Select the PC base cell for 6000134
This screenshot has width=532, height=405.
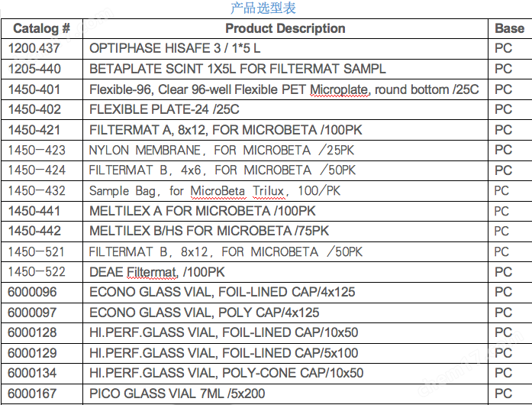tap(510, 373)
